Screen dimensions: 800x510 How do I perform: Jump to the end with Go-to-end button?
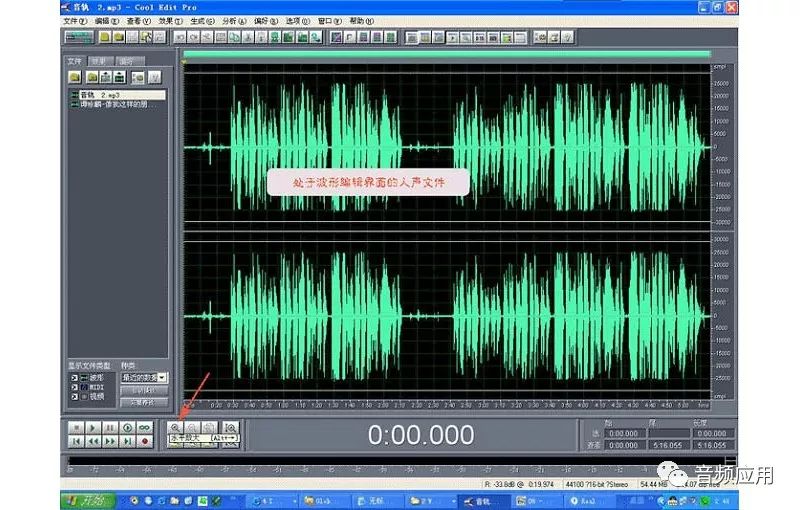[128, 442]
